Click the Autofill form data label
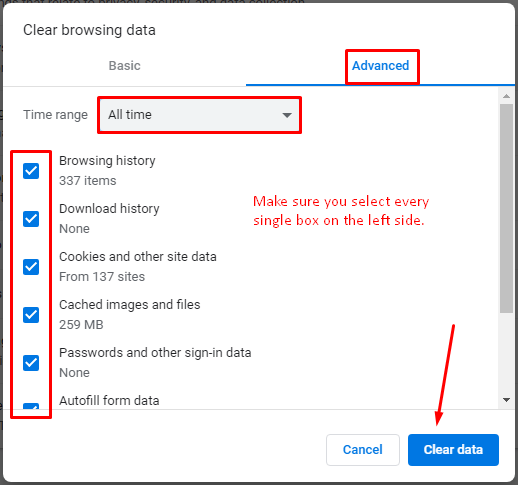 coord(109,401)
